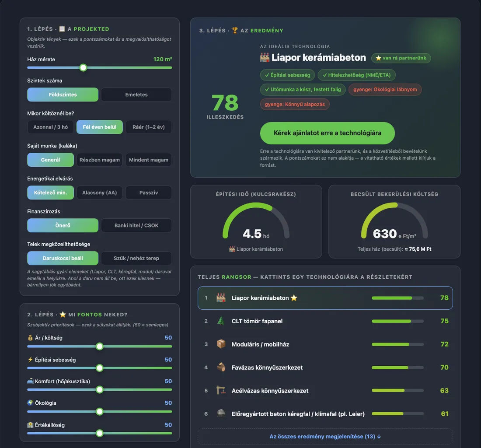Click the factory icon in ranking row 1
Screen dimensions: 481x448
pyautogui.click(x=221, y=297)
